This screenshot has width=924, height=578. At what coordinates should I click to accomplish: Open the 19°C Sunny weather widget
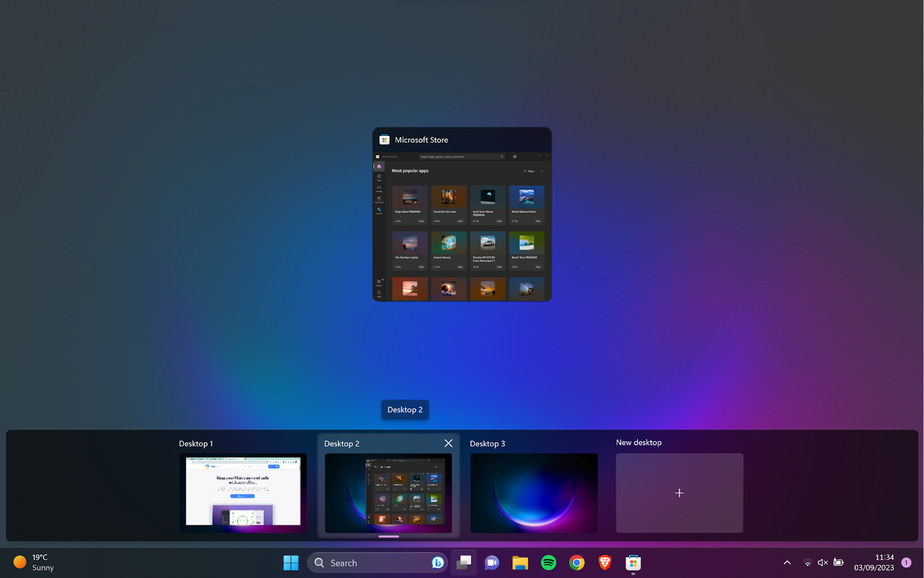(33, 563)
